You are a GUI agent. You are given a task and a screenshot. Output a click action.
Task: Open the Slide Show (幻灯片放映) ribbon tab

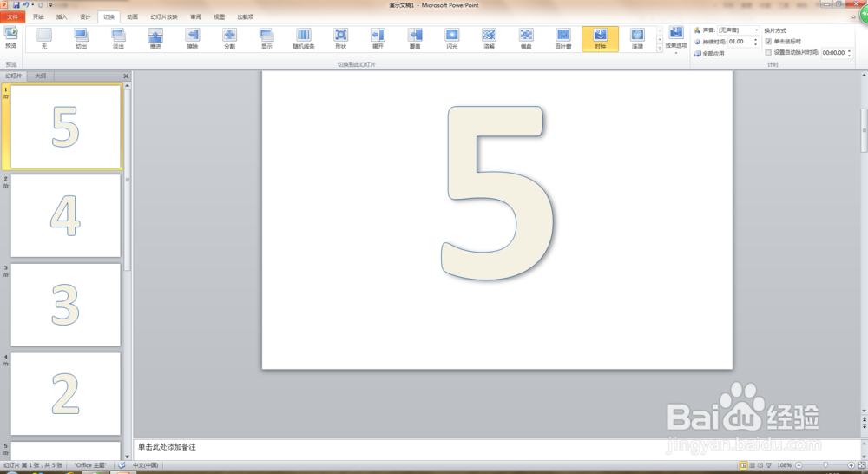click(x=164, y=16)
